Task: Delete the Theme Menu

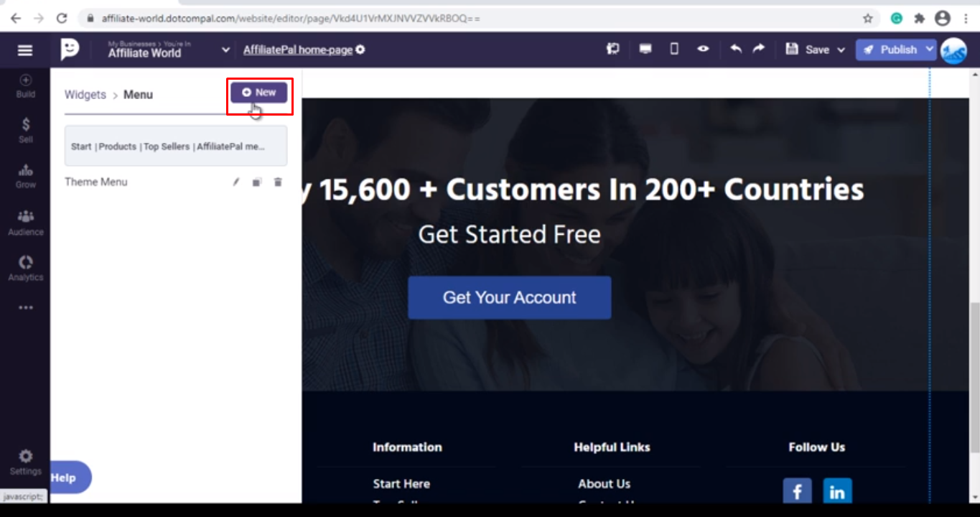Action: point(278,182)
